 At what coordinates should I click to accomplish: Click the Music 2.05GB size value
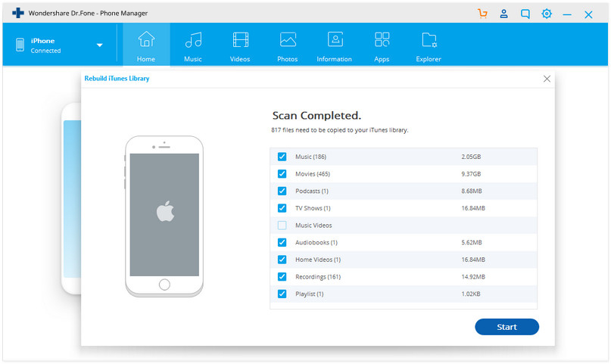tap(471, 157)
